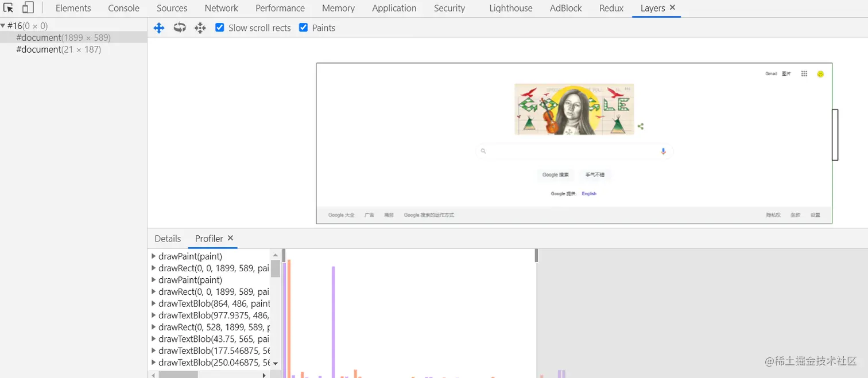Select the narrow scrollbar layer outline in preview

(x=835, y=135)
